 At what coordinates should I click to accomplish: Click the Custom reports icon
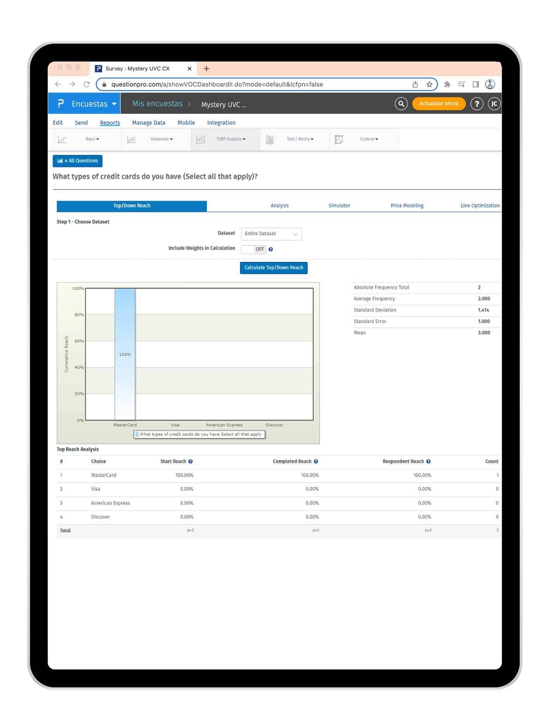click(339, 139)
